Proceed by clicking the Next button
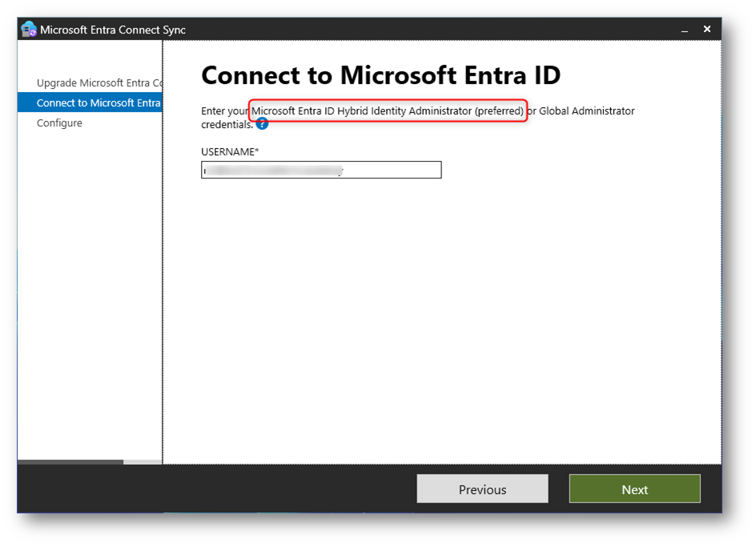Image resolution: width=756 pixels, height=547 pixels. click(634, 489)
